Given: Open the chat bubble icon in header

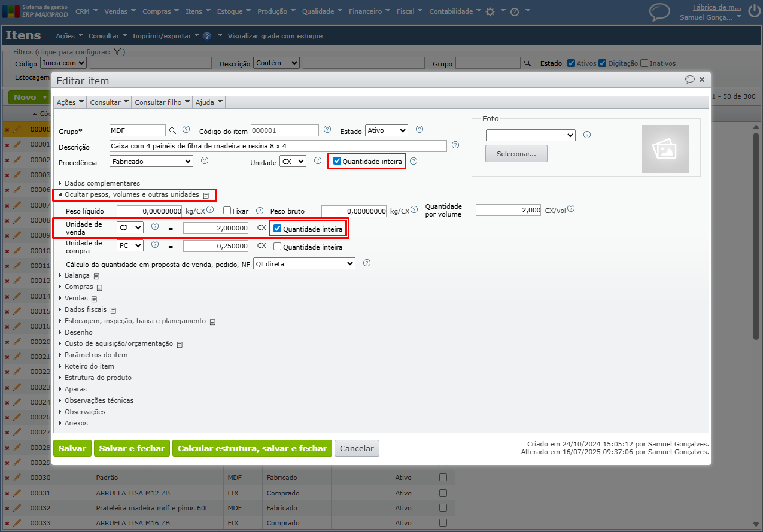Looking at the screenshot, I should coord(659,11).
